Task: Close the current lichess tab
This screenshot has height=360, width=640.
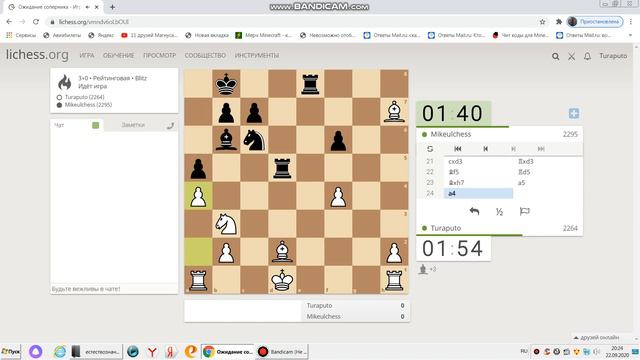Action: click(97, 7)
